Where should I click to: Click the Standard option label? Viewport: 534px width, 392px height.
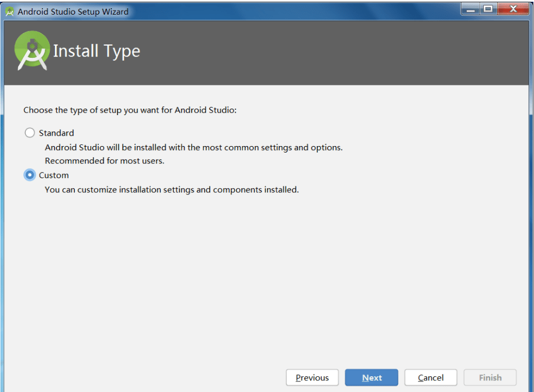tap(56, 133)
